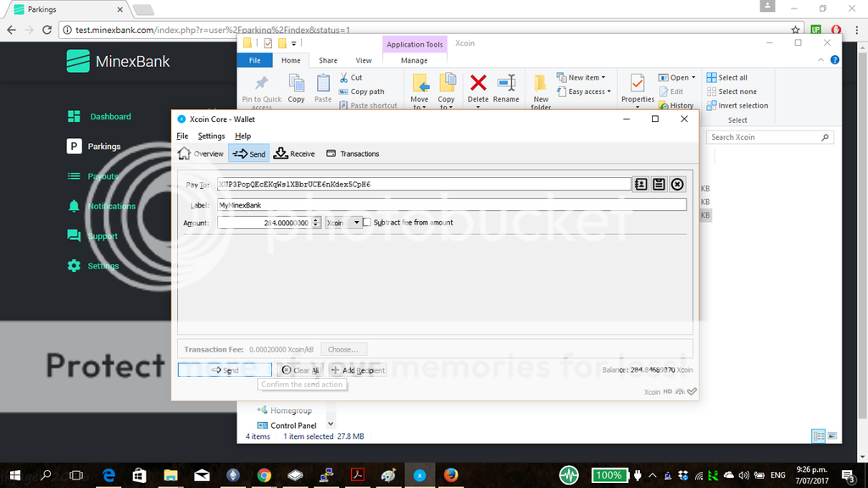The image size is (868, 488).
Task: Open the Xcoin unit dropdown
Action: (x=343, y=223)
